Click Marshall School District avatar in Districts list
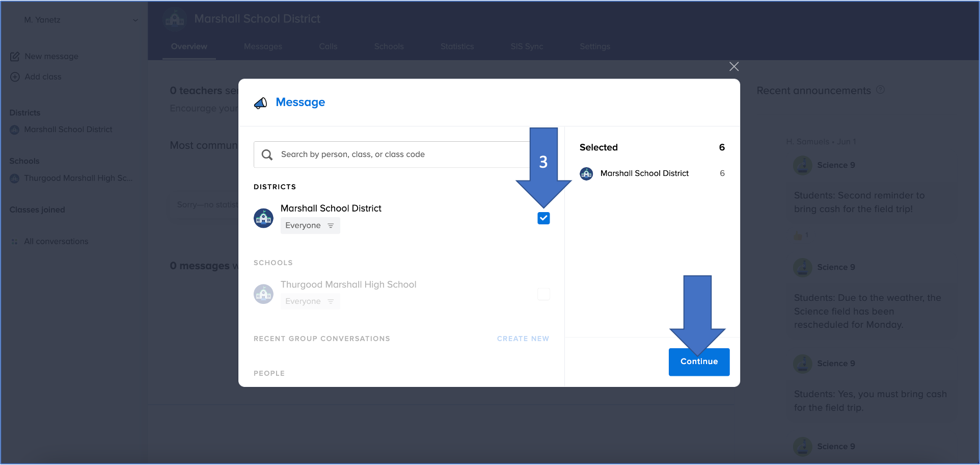 pos(263,218)
